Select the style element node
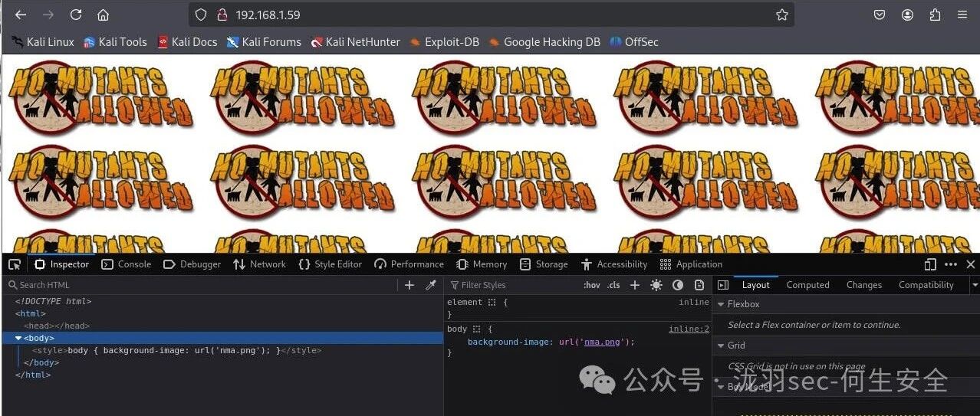The height and width of the screenshot is (416, 980). 176,350
